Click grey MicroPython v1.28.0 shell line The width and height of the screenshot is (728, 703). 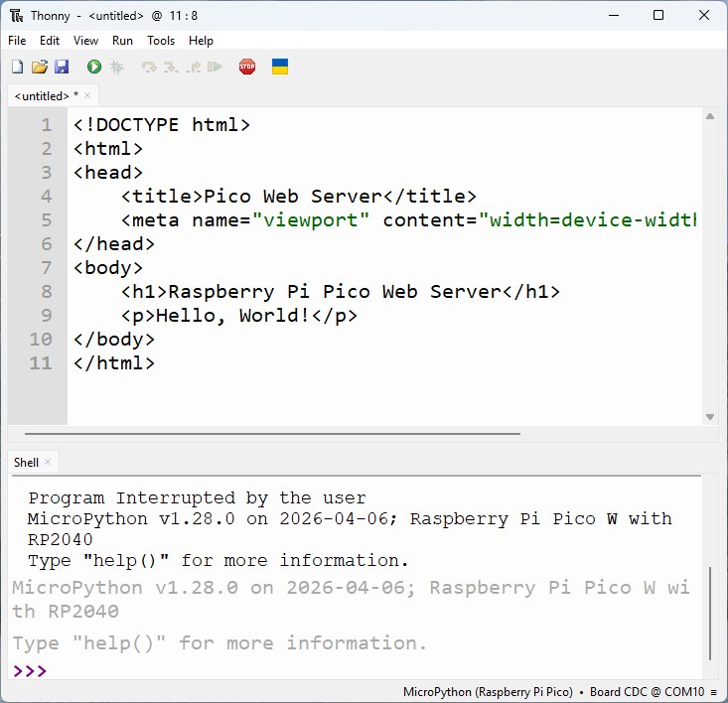(352, 599)
